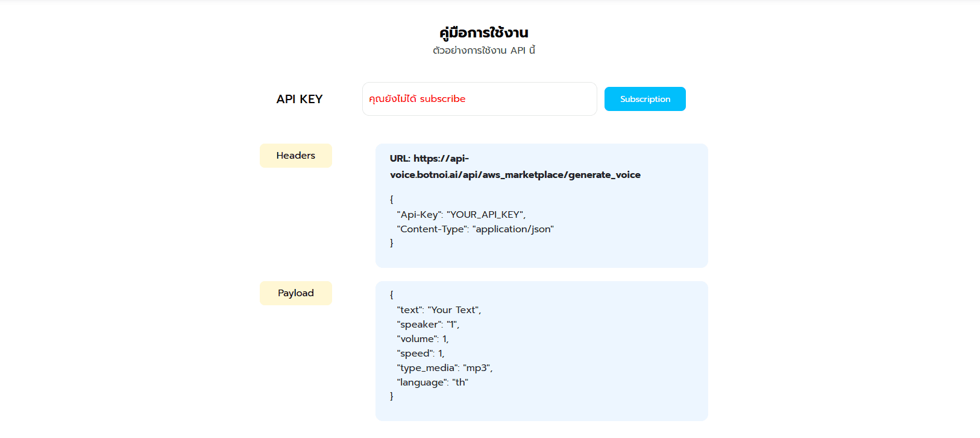Click the "speed": 1 payload line

coord(421,354)
